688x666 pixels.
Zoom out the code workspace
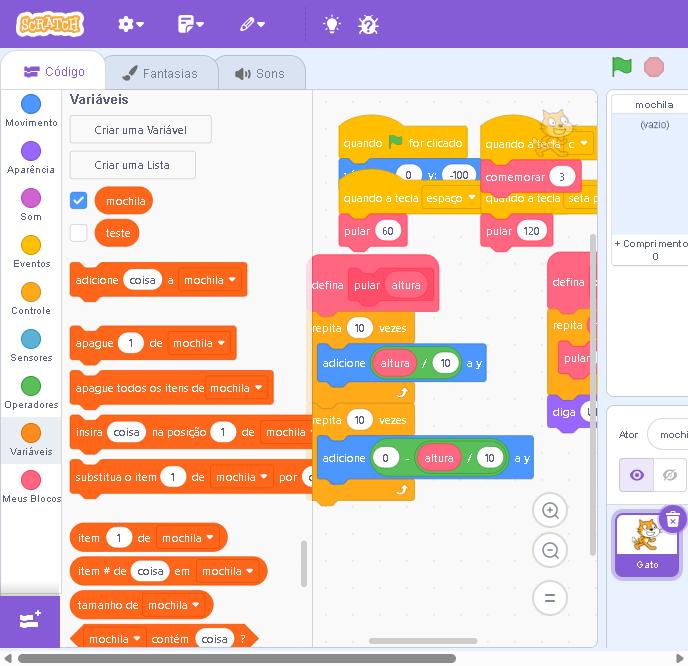550,550
